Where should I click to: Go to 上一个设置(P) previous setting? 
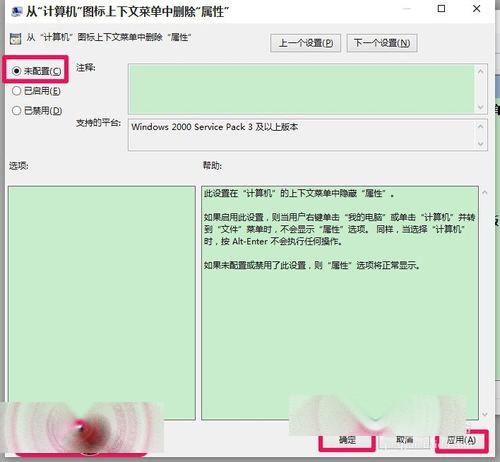[x=305, y=43]
